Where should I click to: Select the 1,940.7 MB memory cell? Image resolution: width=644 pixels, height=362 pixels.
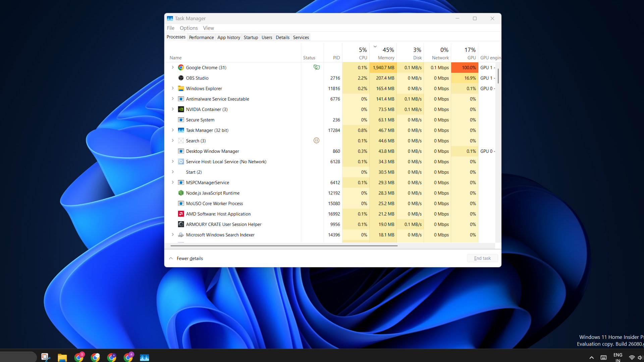click(383, 67)
